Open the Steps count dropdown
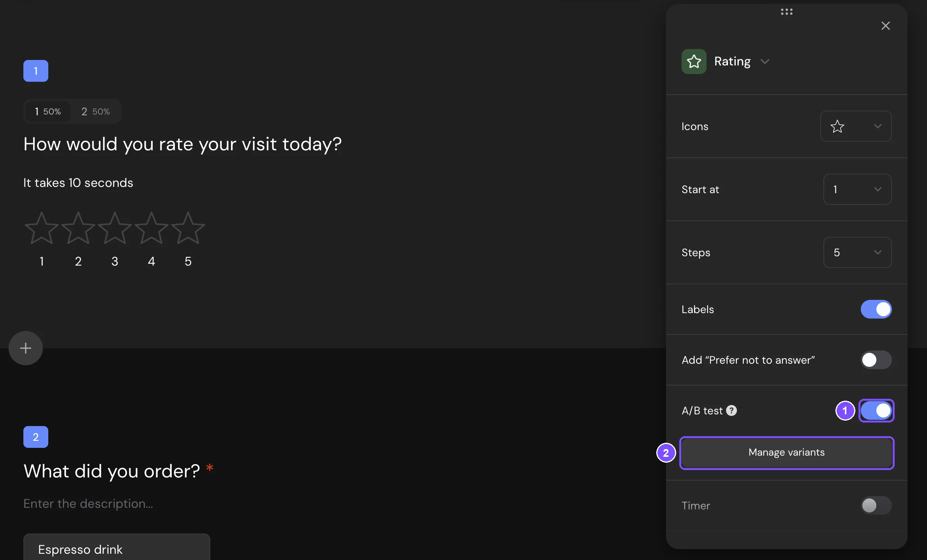 pyautogui.click(x=857, y=252)
